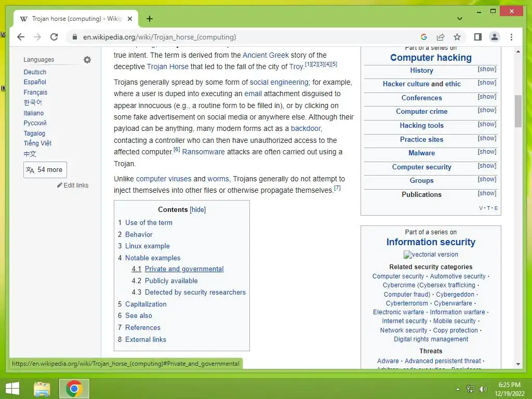Switch to Tagalog language version
The image size is (532, 399).
pos(34,134)
